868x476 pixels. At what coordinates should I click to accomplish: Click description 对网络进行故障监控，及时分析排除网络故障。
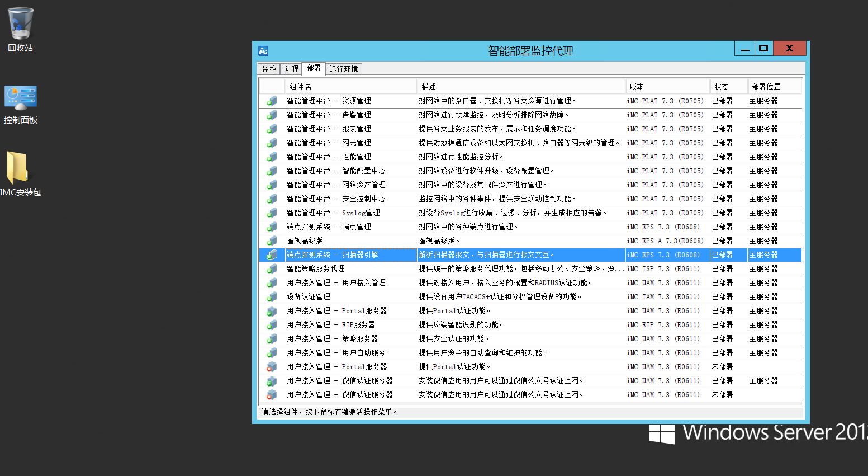(x=494, y=115)
